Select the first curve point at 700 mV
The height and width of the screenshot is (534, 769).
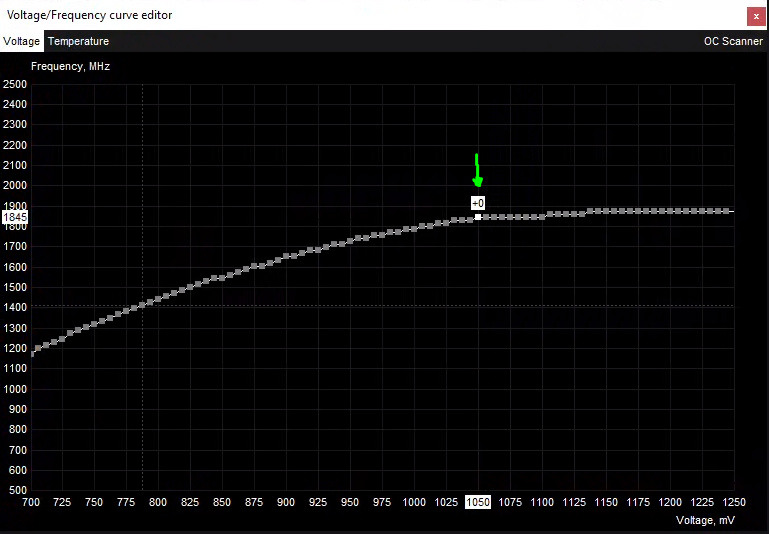(x=32, y=354)
